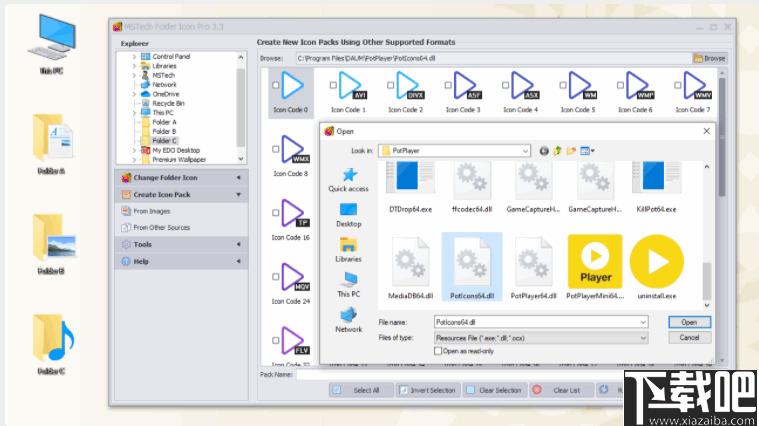Image resolution: width=759 pixels, height=426 pixels.
Task: Go to Desktop in the dialog sidebar
Action: coord(348,213)
